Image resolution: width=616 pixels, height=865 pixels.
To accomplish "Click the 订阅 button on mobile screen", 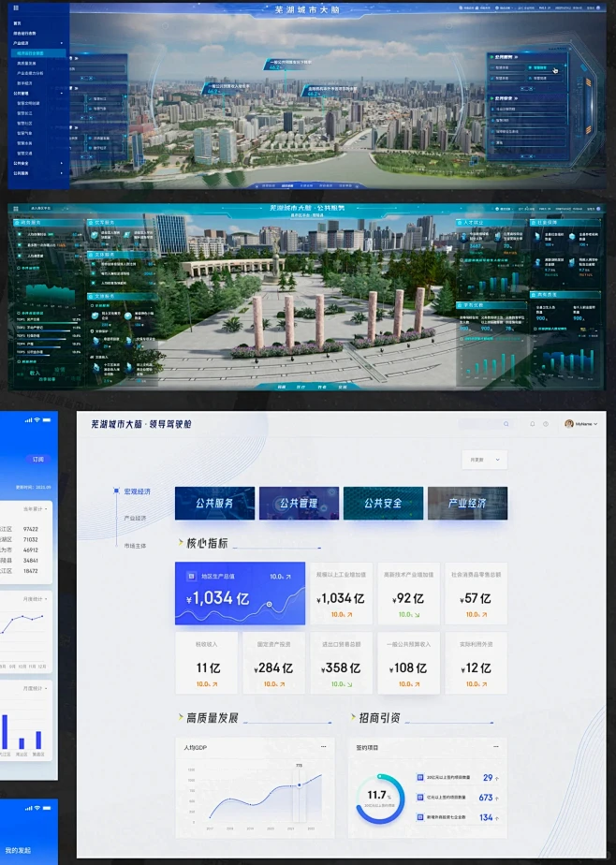I will coord(38,460).
